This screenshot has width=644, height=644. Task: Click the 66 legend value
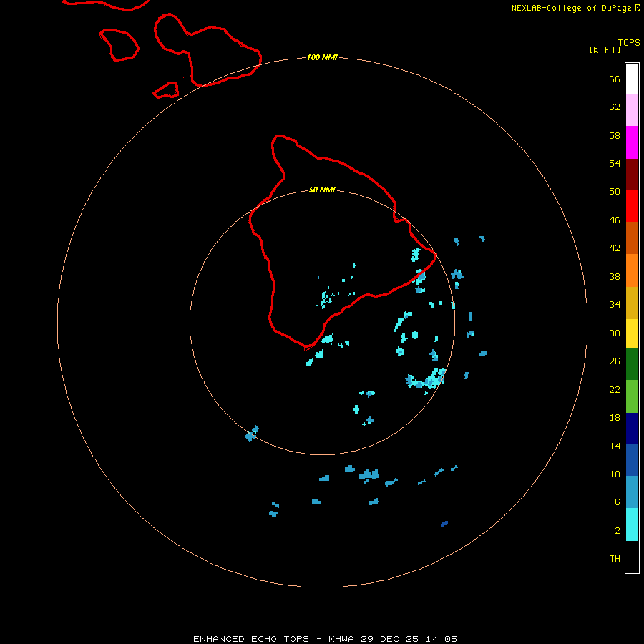click(615, 79)
